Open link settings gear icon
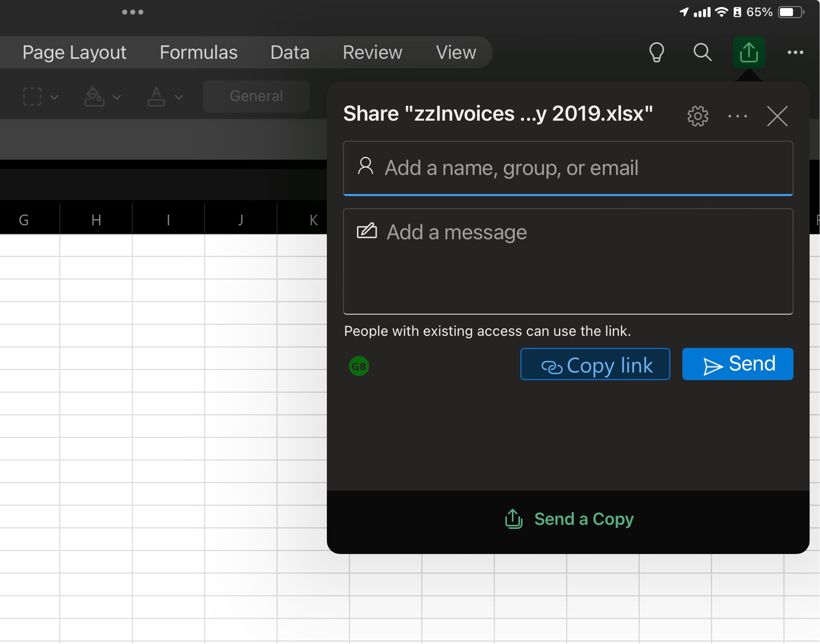820x644 pixels. [697, 116]
